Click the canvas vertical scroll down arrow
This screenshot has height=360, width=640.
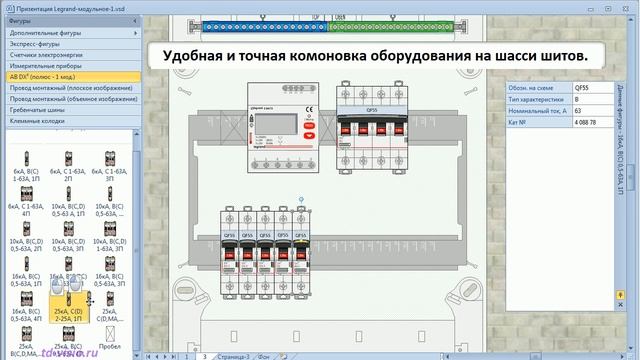coord(632,348)
